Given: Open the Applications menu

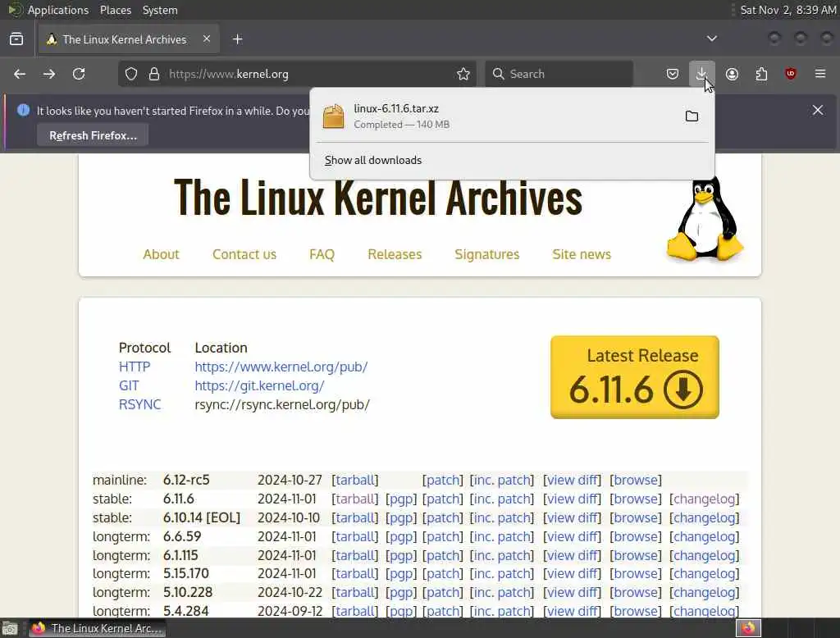Looking at the screenshot, I should click(58, 10).
